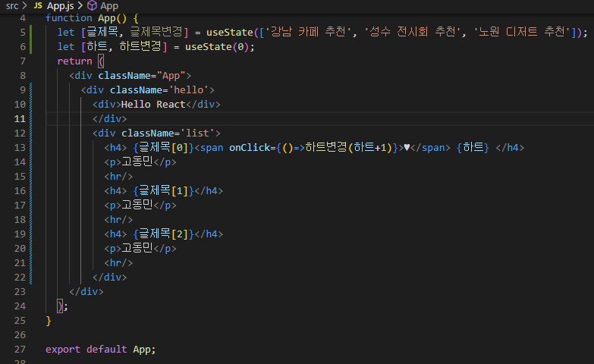The image size is (594, 364).
Task: Click the cube symbol icon before App
Action: (92, 5)
